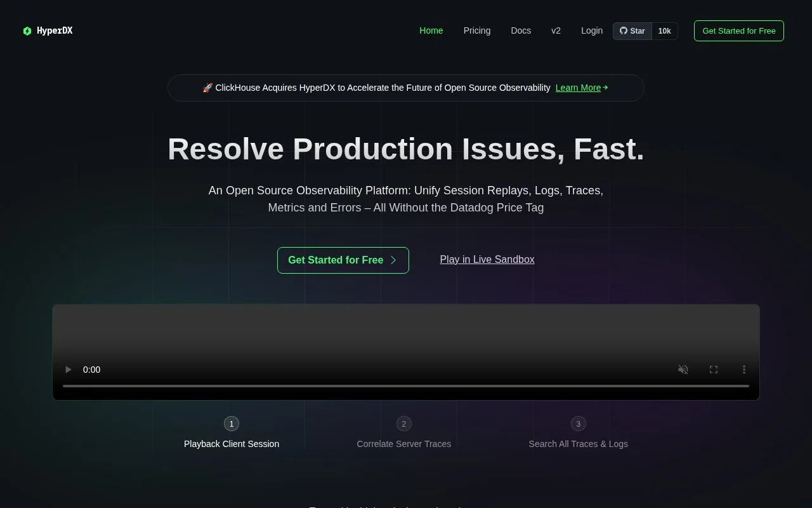The height and width of the screenshot is (508, 812).
Task: Click the 10k star count
Action: point(665,31)
